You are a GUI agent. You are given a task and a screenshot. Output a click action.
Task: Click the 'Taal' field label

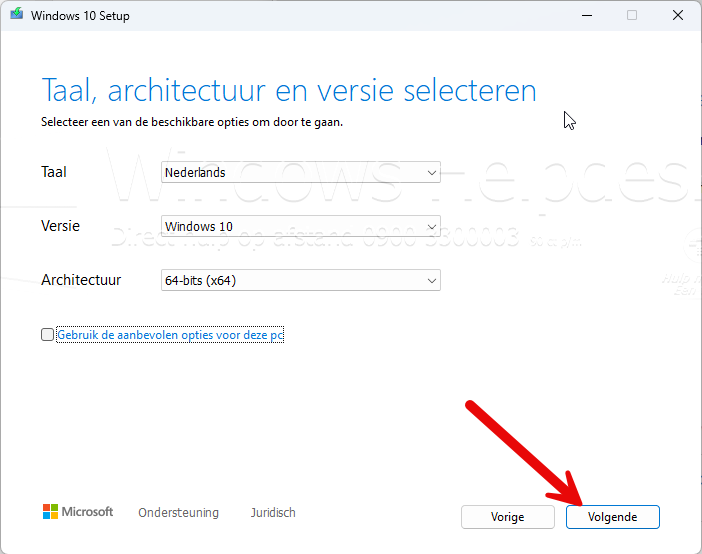coord(54,172)
